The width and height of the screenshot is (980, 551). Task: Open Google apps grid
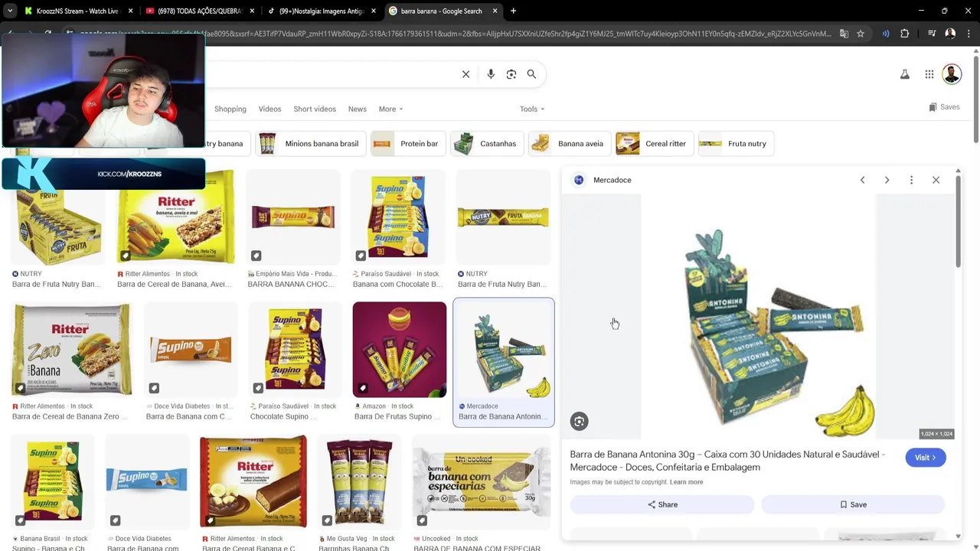pyautogui.click(x=929, y=74)
